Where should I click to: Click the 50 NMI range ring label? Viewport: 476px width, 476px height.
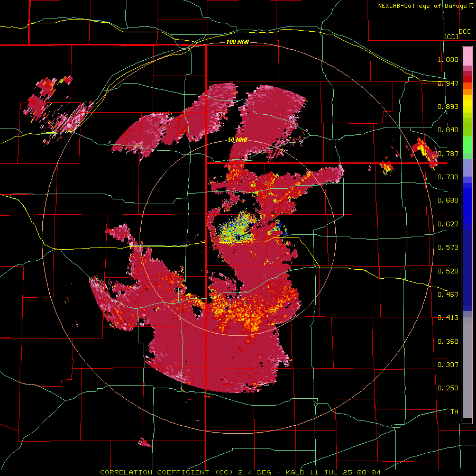(x=237, y=140)
